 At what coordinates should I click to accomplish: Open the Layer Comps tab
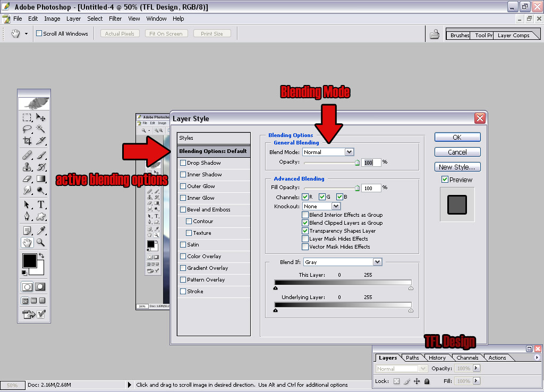(514, 36)
